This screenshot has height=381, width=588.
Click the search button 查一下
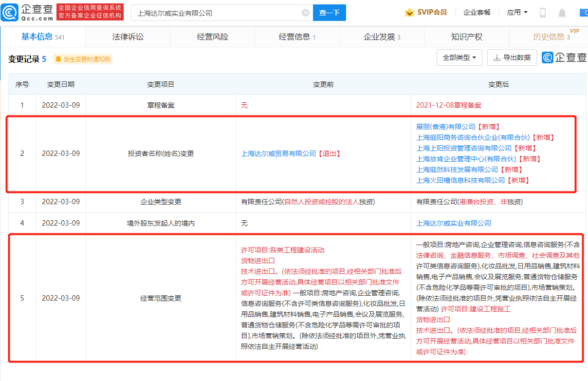[x=330, y=13]
